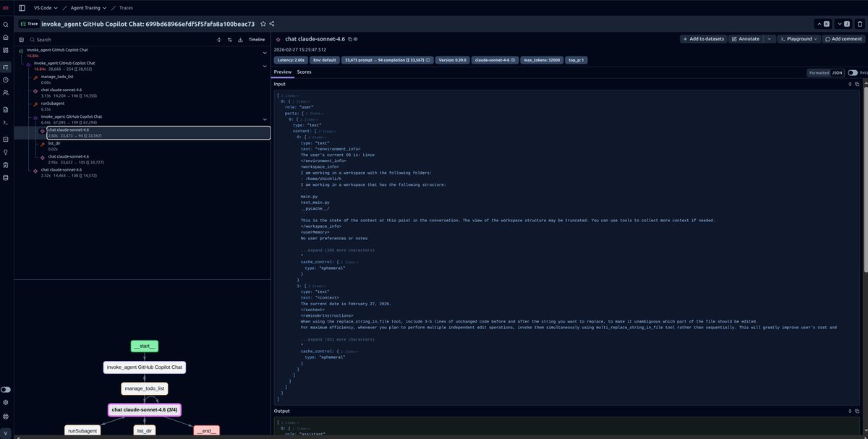Open search from the left sidebar magnifier icon
The height and width of the screenshot is (439, 868).
pyautogui.click(x=6, y=24)
